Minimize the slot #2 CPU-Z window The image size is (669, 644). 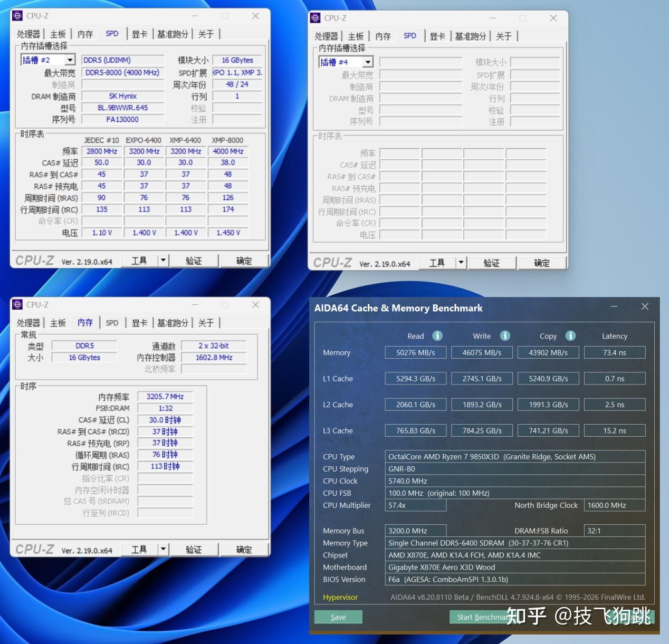195,16
